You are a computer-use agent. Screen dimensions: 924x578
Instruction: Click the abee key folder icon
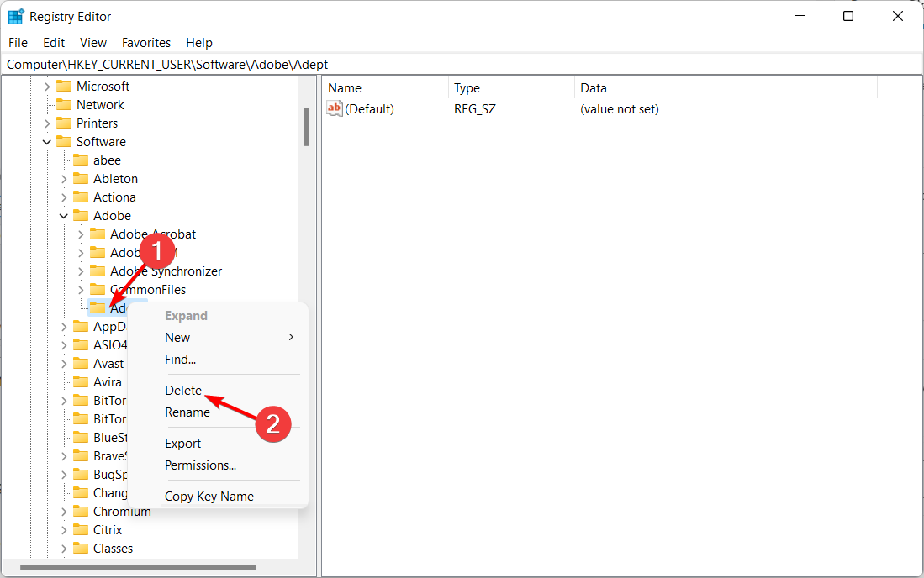click(x=81, y=160)
